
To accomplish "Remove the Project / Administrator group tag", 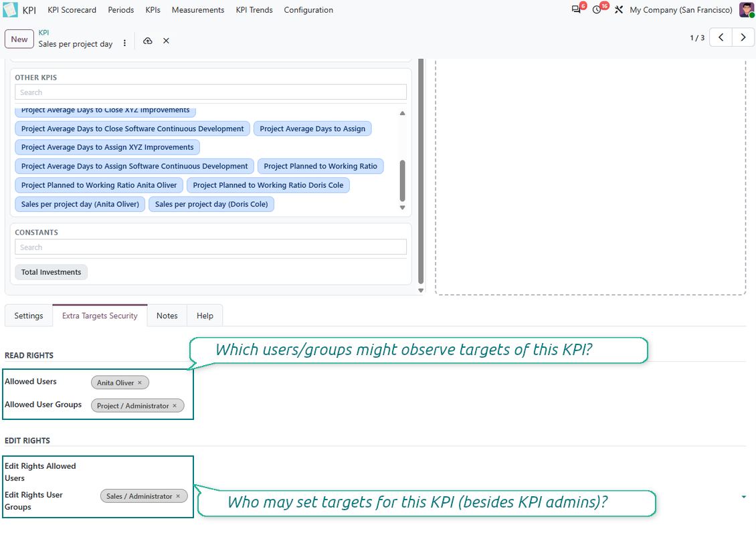I will click(175, 406).
